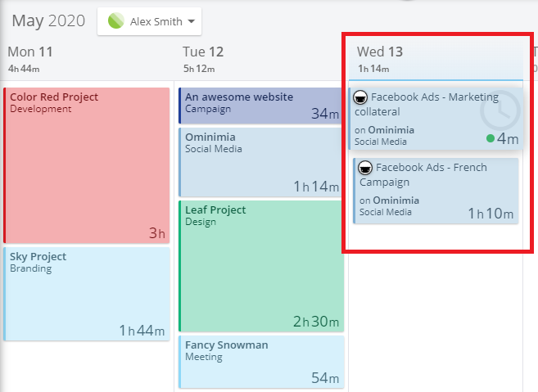Open the Leaf Project Design entry
Viewport: 538px width, 392px height.
coord(260,266)
